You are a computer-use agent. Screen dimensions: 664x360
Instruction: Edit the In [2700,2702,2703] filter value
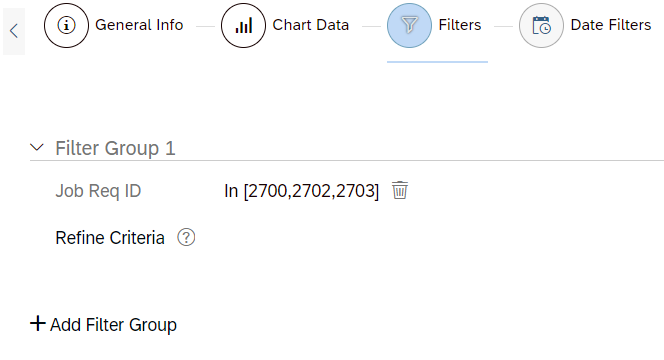302,191
